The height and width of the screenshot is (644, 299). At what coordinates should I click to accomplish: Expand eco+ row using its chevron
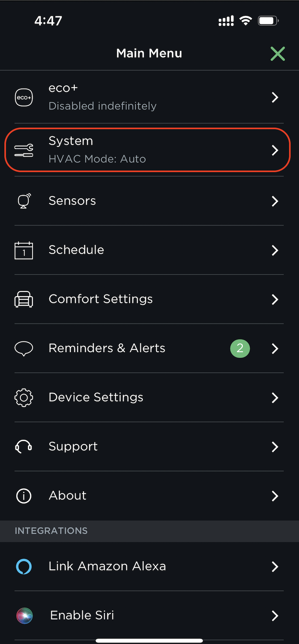click(275, 97)
